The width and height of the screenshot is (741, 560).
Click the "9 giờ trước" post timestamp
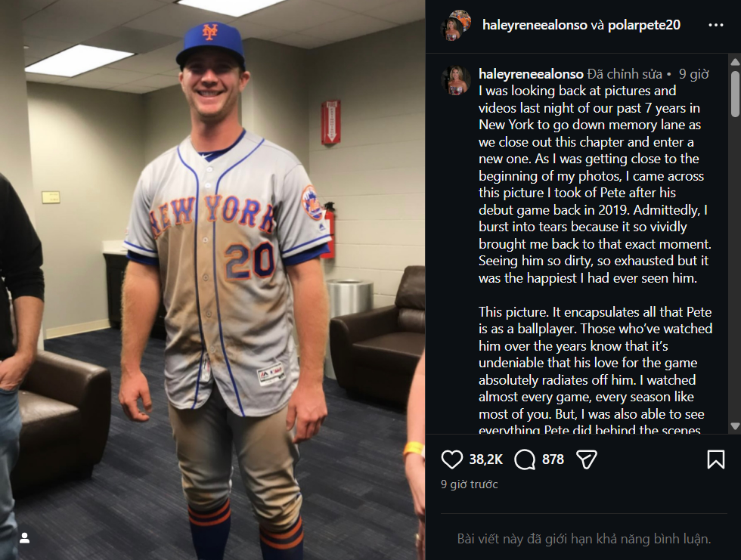click(470, 484)
